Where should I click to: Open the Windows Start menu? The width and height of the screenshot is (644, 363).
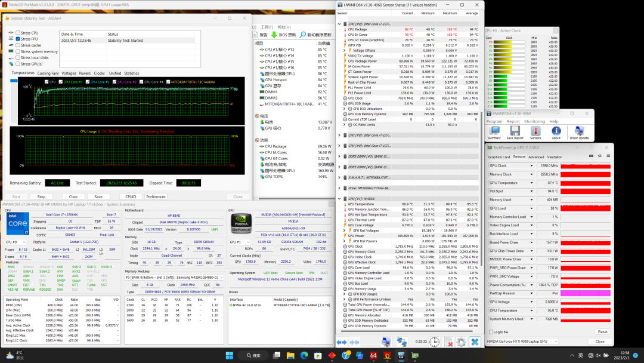tap(229, 356)
